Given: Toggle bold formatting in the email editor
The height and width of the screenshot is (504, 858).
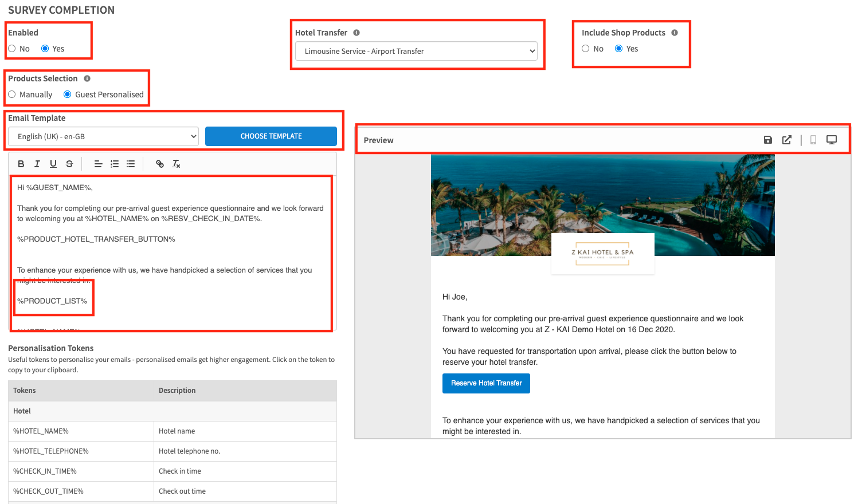Looking at the screenshot, I should coord(21,164).
